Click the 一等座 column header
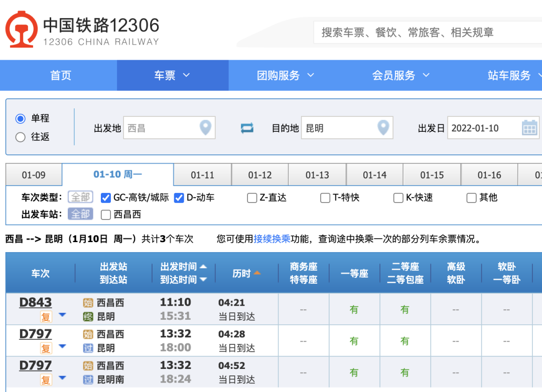Image resolution: width=542 pixels, height=392 pixels. [x=354, y=273]
